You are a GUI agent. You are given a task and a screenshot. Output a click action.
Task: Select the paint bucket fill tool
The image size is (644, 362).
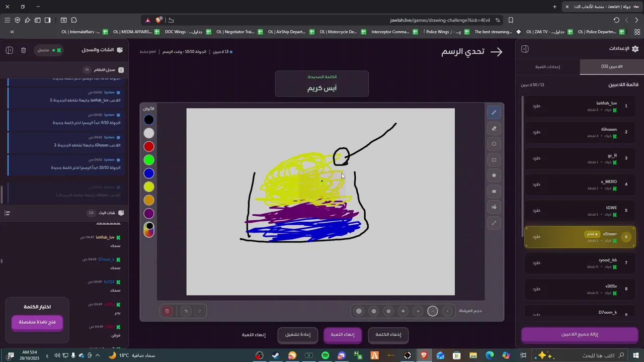pyautogui.click(x=494, y=207)
